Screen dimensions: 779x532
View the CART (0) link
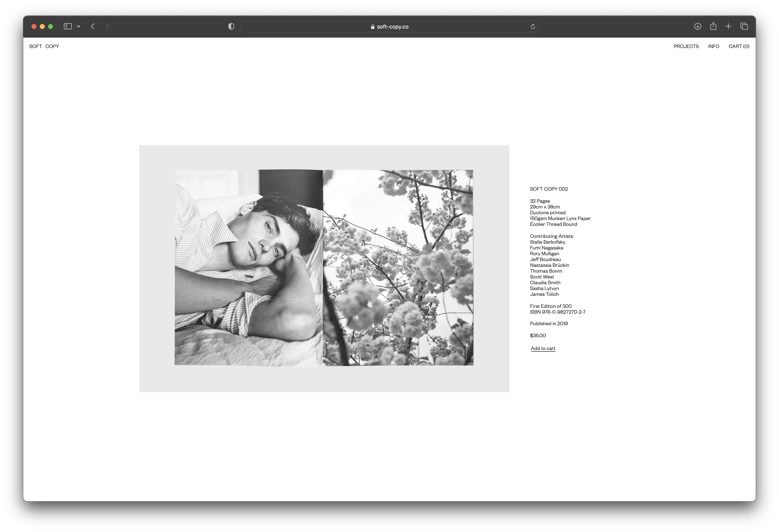739,46
